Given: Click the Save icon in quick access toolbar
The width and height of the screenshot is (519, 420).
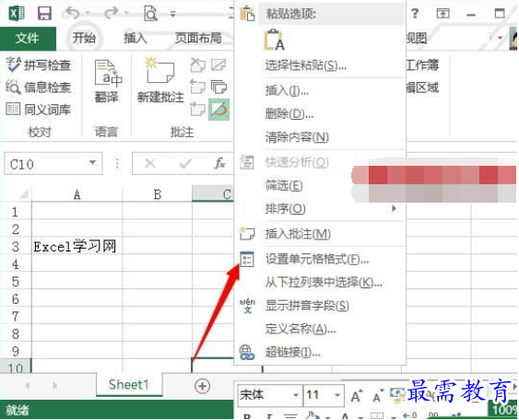Looking at the screenshot, I should tap(44, 14).
